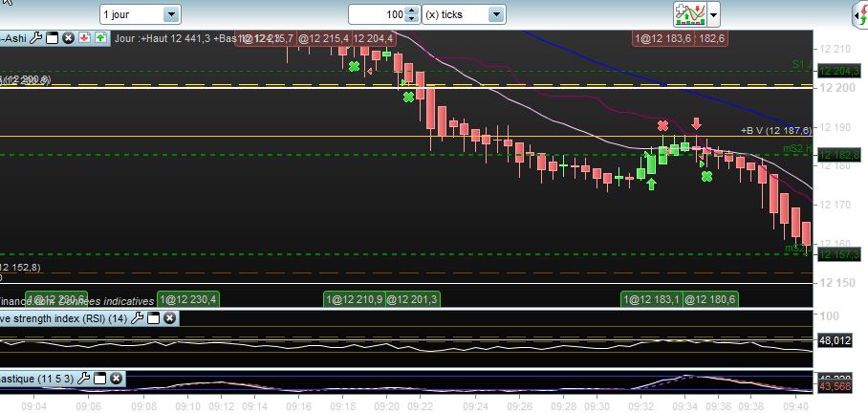Open RSI (14) settings wrench
The width and height of the screenshot is (868, 413).
(138, 317)
